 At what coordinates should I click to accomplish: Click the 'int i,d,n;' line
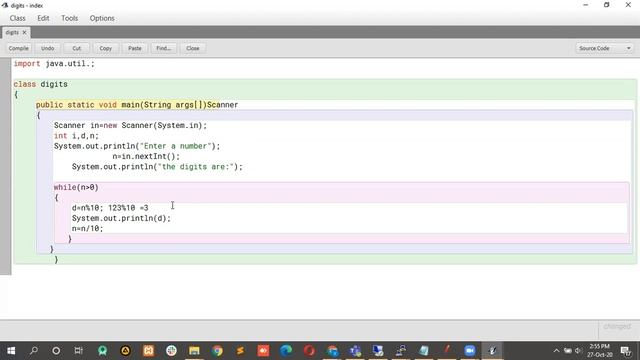76,136
